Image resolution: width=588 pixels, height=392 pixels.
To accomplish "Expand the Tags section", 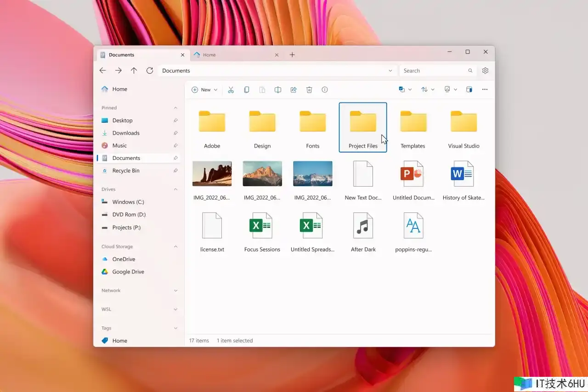I will [175, 329].
